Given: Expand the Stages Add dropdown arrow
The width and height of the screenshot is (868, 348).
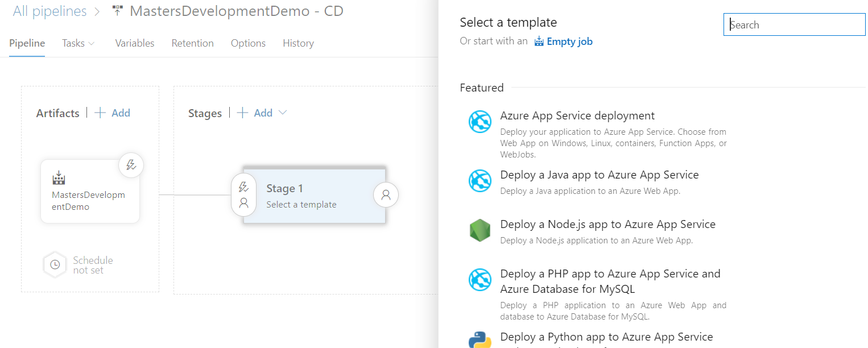Looking at the screenshot, I should pos(282,113).
